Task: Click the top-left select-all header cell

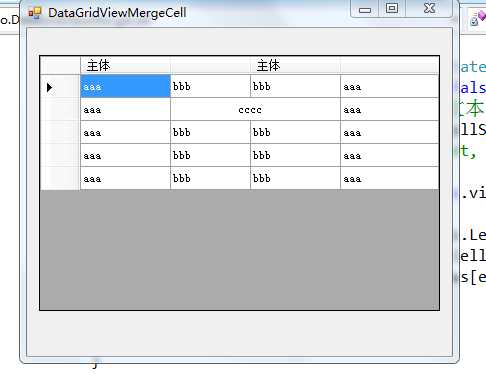Action: click(x=60, y=65)
